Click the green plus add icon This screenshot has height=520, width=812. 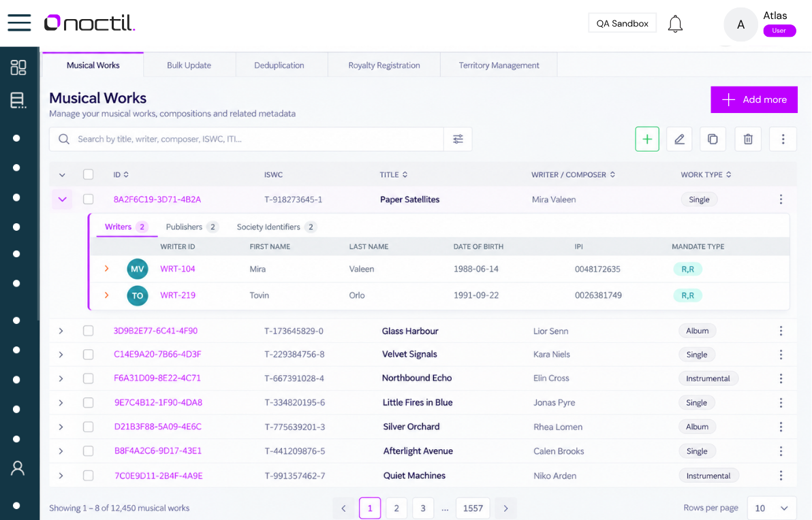[646, 139]
